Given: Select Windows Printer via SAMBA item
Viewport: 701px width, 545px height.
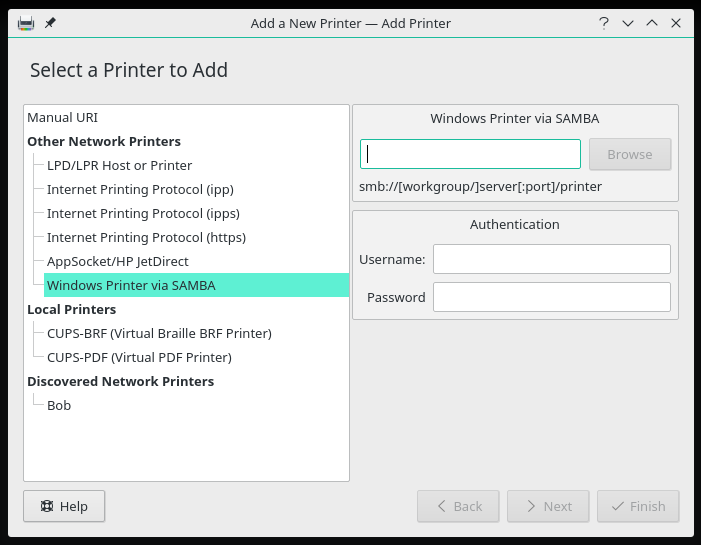Looking at the screenshot, I should pyautogui.click(x=196, y=285).
